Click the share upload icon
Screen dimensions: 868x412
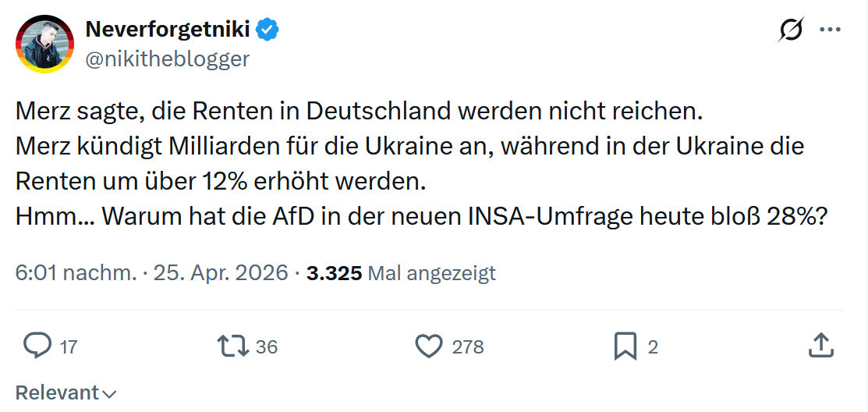pyautogui.click(x=821, y=346)
